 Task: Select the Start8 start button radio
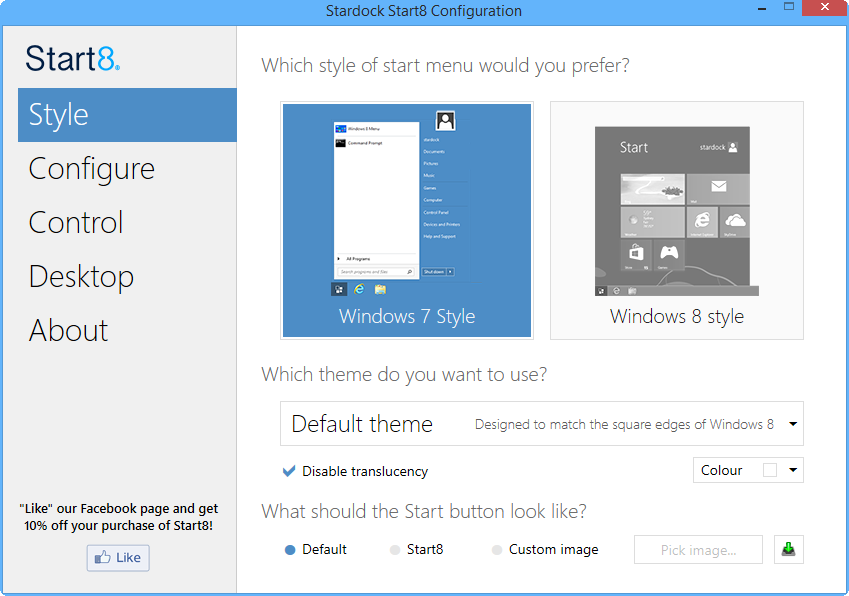pos(395,549)
